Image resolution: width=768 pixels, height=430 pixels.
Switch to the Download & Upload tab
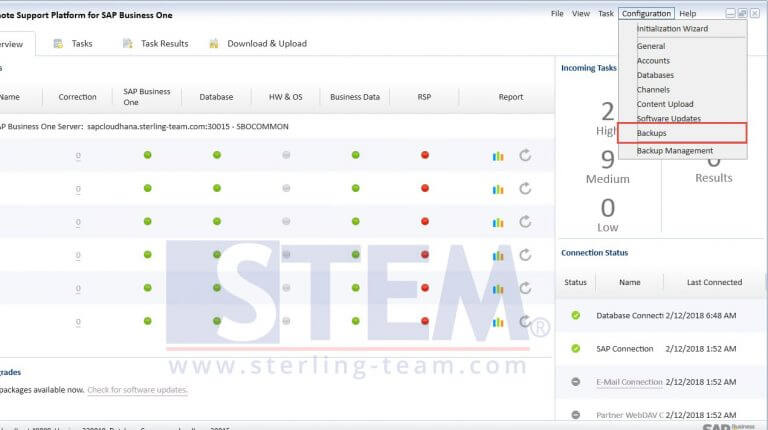266,44
